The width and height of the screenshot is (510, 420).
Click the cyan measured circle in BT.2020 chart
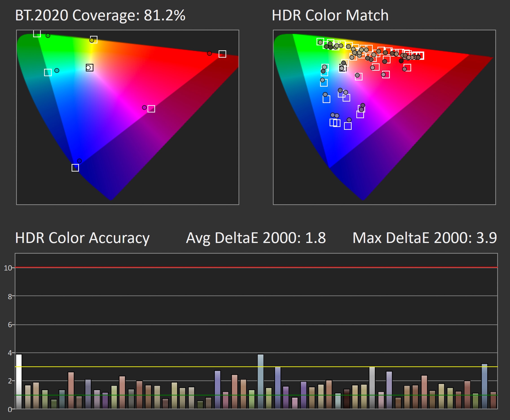tap(57, 70)
